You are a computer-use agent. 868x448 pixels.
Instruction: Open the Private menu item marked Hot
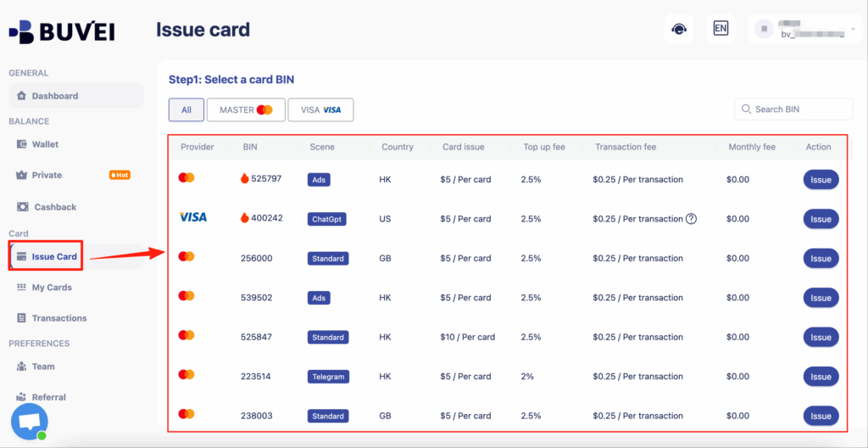coord(47,175)
